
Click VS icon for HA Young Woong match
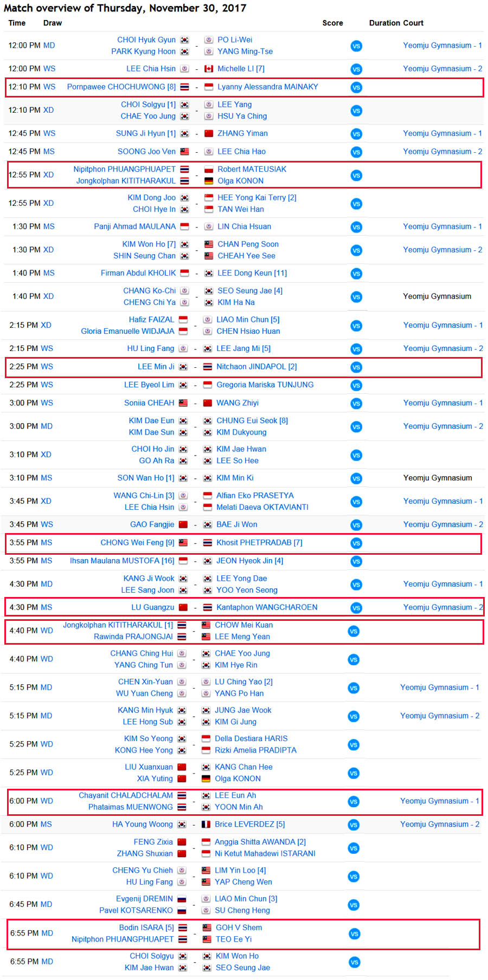[354, 825]
